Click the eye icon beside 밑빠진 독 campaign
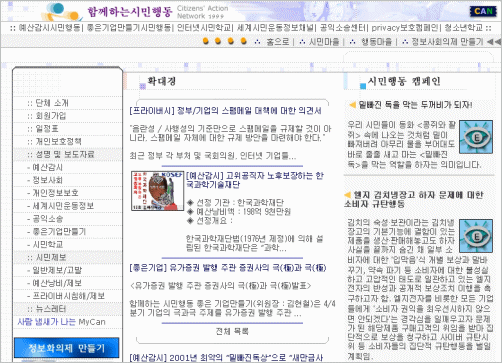 pos(476,137)
